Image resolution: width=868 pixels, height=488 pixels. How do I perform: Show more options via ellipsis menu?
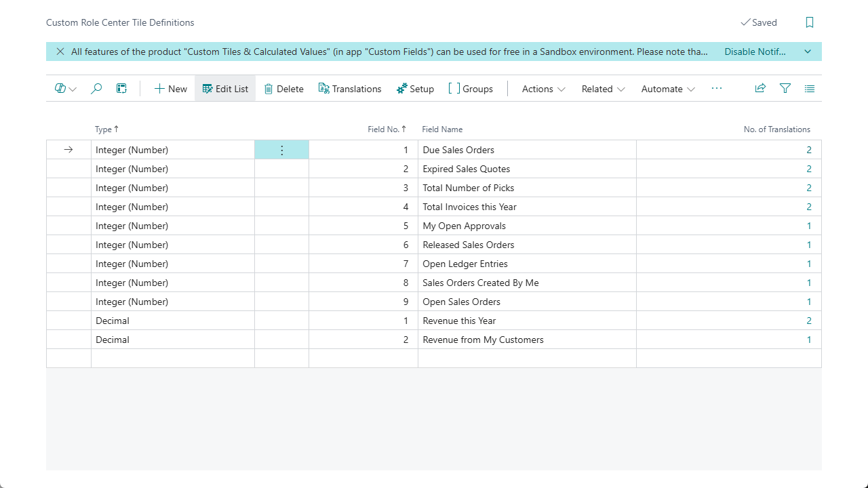[x=717, y=89]
